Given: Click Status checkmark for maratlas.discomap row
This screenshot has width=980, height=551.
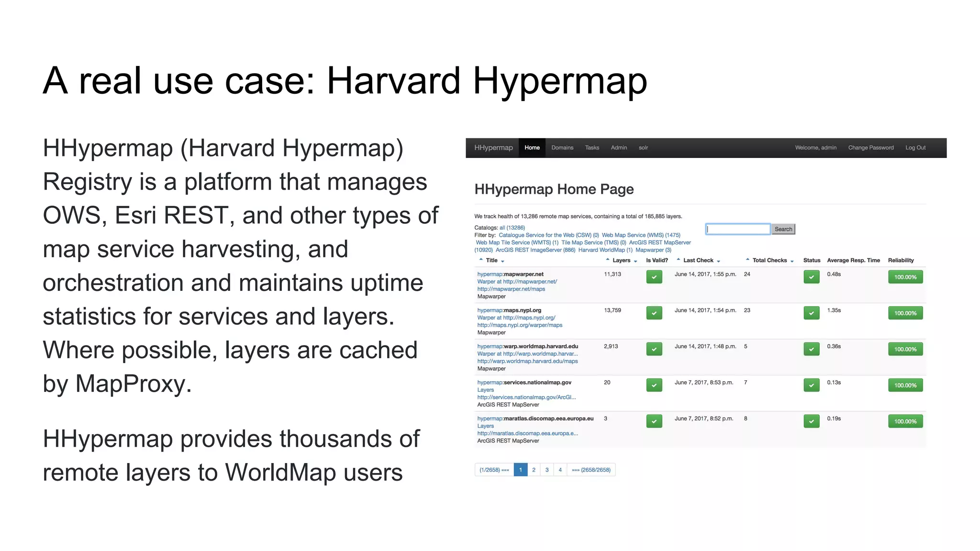Looking at the screenshot, I should (812, 421).
